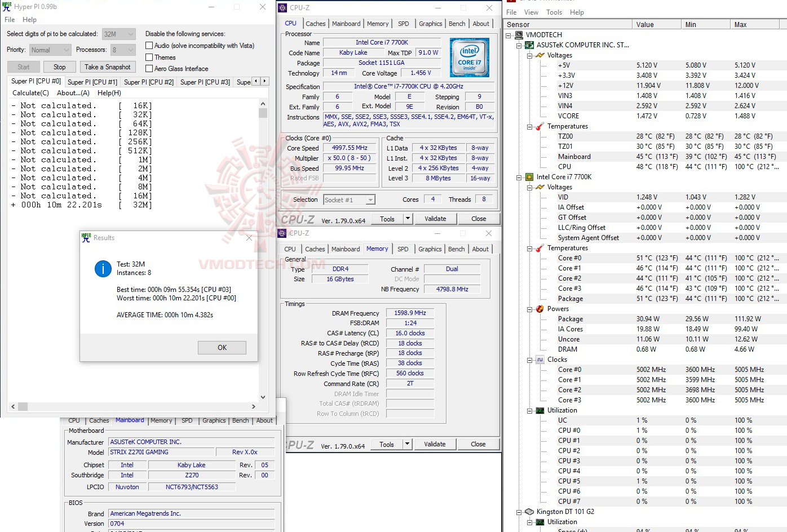
Task: Click the Powers flame icon in HWMonitor
Action: [540, 309]
